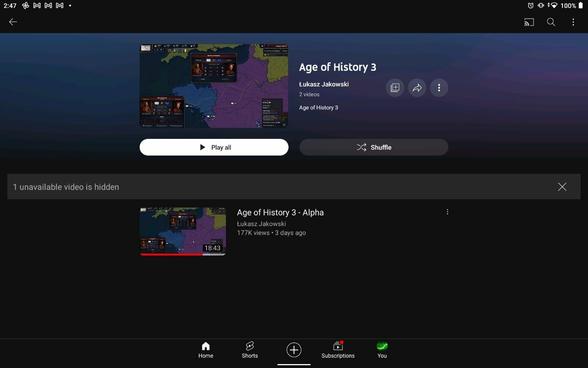Tap the playlist description 'Age of History 3'
This screenshot has width=588, height=368.
tap(318, 107)
